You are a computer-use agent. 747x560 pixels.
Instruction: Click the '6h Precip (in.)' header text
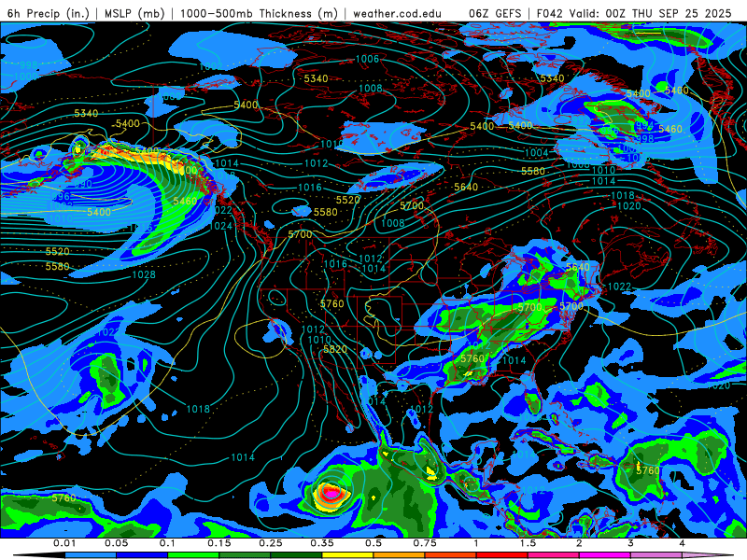point(49,13)
